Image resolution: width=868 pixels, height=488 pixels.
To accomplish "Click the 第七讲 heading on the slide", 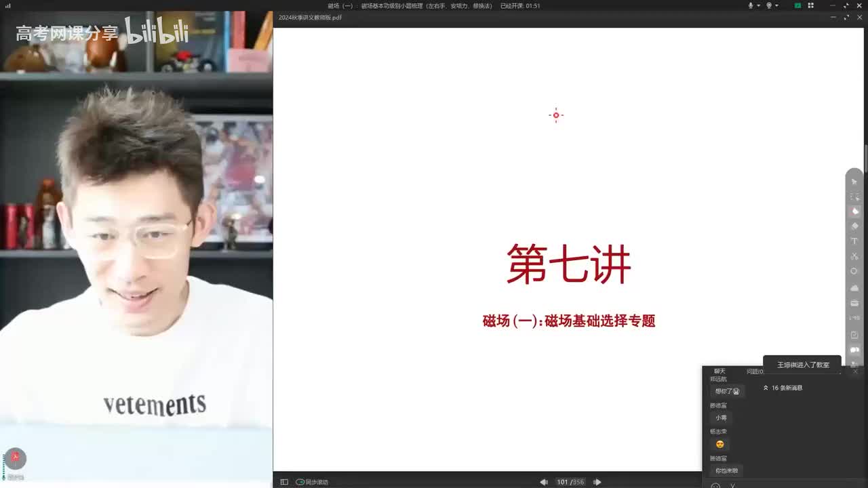I will [569, 264].
